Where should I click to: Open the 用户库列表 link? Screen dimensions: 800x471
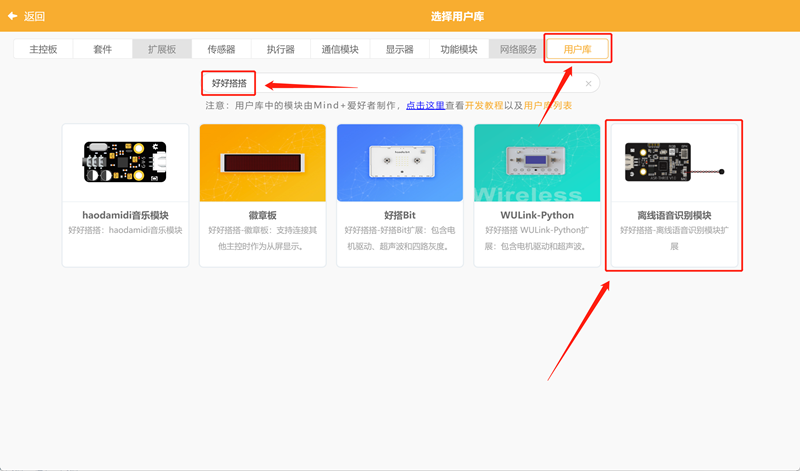[x=547, y=106]
